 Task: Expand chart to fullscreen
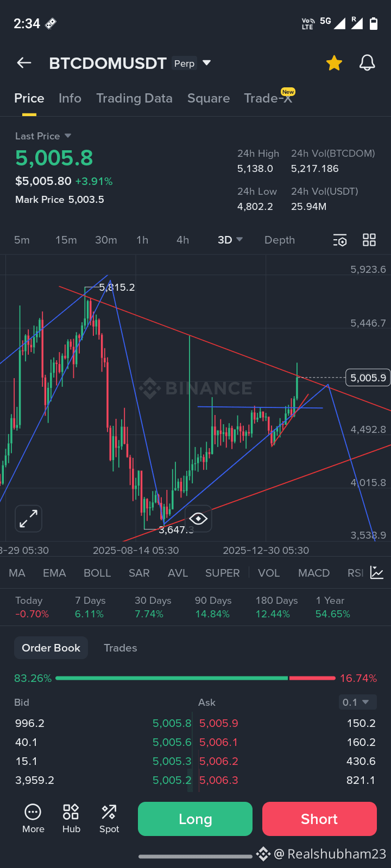tap(28, 518)
